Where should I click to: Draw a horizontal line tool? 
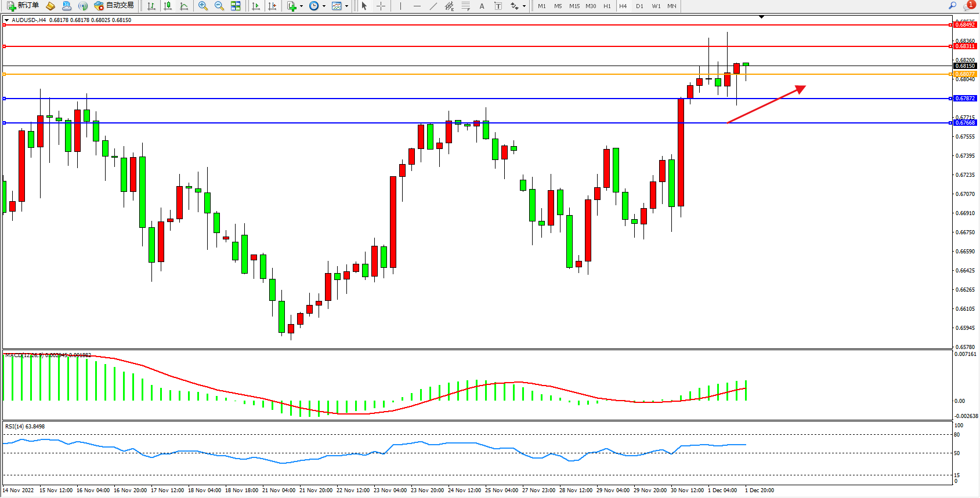(x=417, y=6)
